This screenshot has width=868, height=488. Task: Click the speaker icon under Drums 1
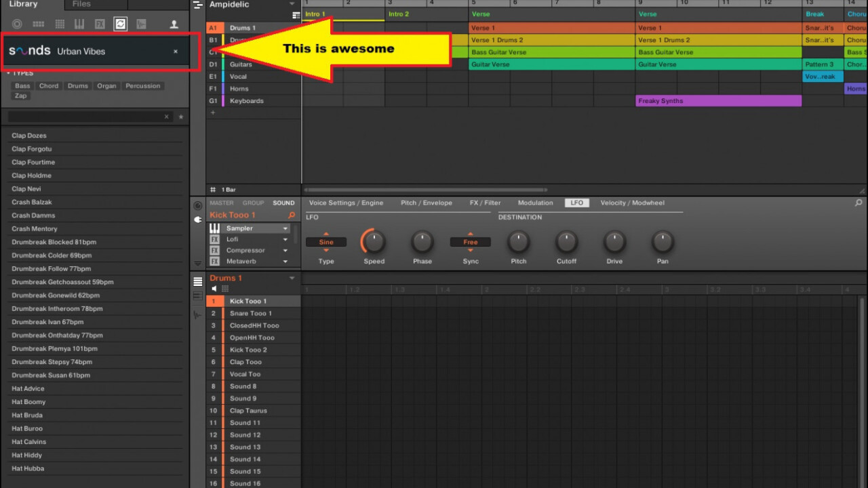pos(214,289)
